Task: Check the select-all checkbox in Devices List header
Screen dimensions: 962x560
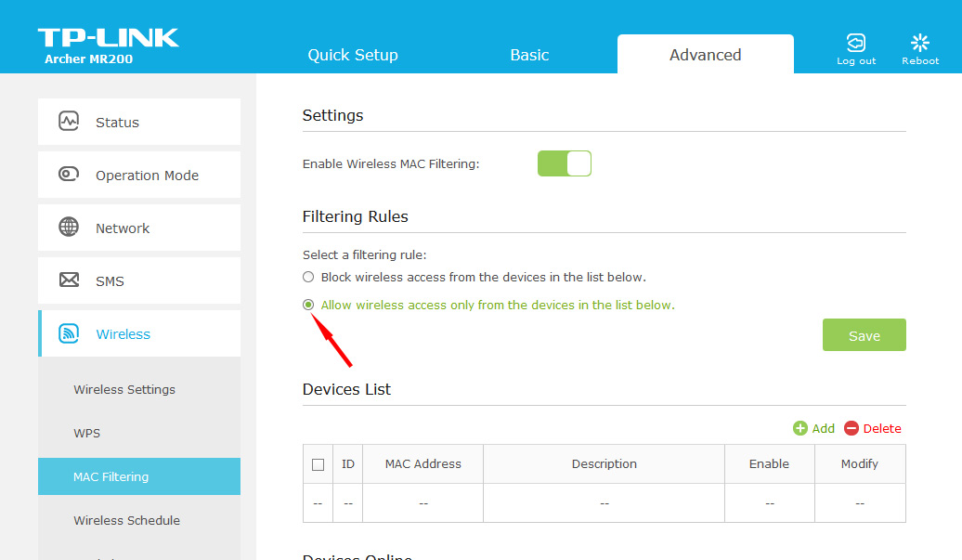Action: pos(318,464)
